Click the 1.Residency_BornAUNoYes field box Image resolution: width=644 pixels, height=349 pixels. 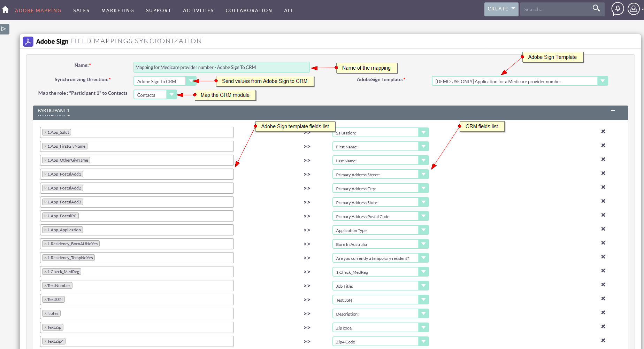coord(137,244)
